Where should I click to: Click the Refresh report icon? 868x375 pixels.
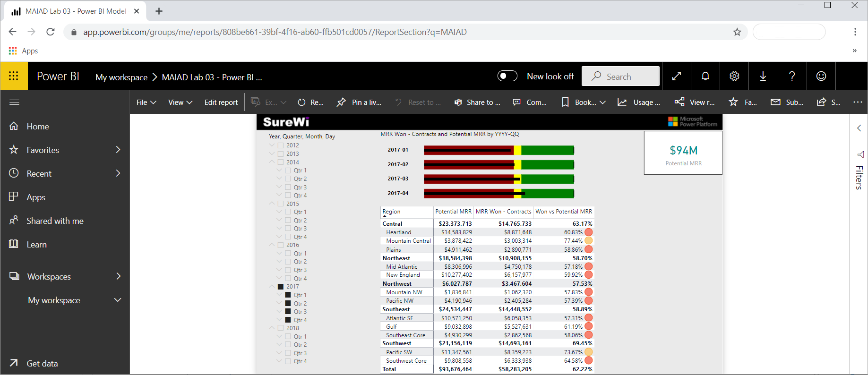tap(301, 102)
